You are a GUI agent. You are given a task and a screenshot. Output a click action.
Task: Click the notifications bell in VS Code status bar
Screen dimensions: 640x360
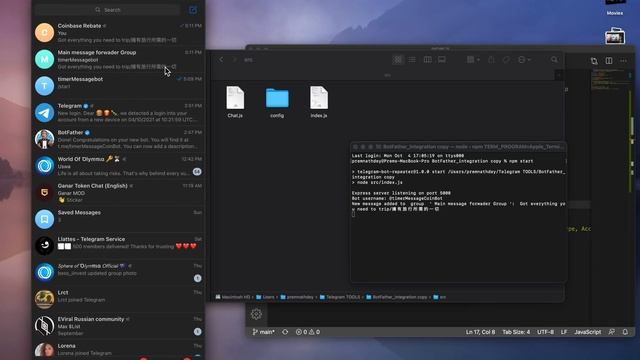coord(625,332)
